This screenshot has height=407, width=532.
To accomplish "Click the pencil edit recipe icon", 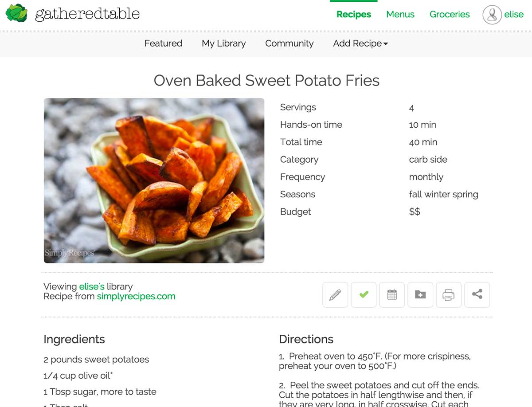I will pos(335,295).
